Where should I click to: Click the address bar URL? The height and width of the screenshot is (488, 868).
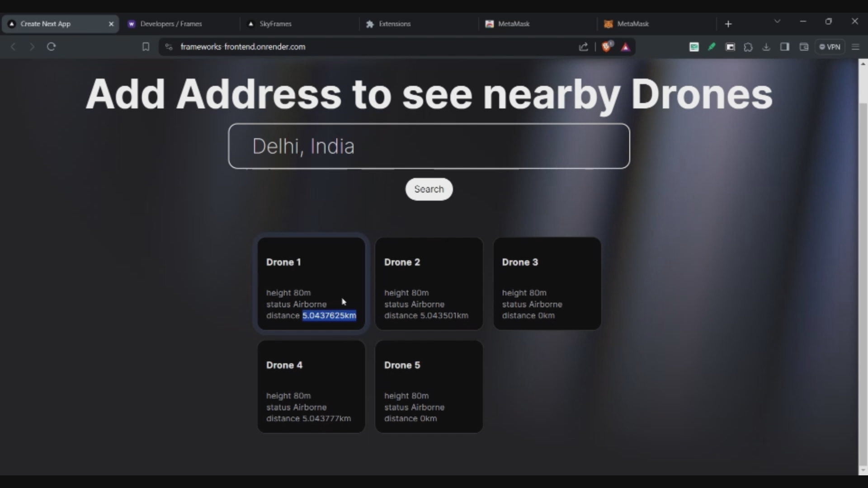coord(243,47)
